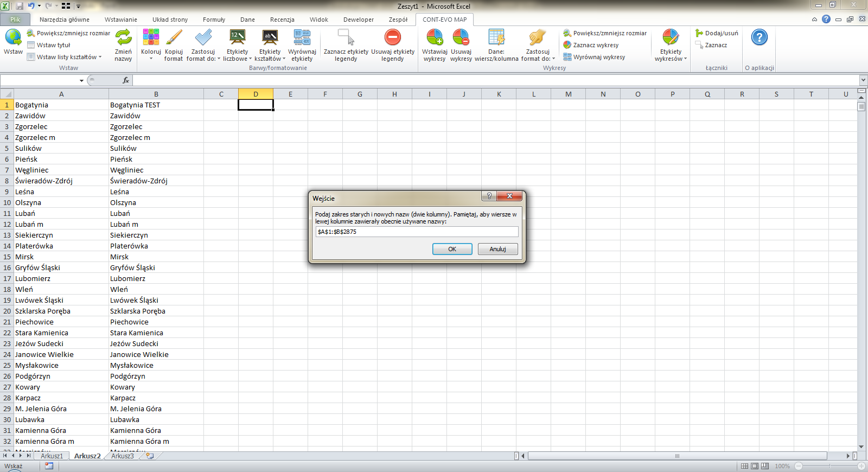Image resolution: width=868 pixels, height=472 pixels.
Task: Select row 16 header
Action: coord(7,267)
